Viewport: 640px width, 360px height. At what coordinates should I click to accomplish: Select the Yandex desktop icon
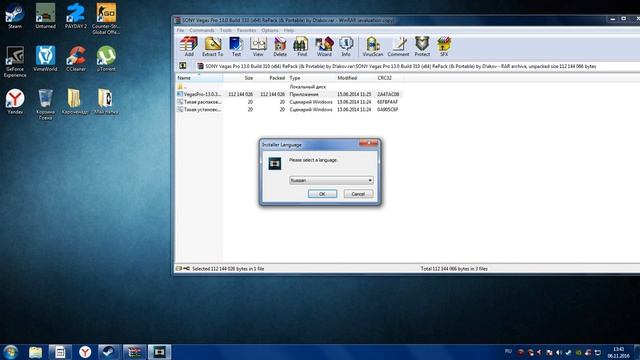[x=15, y=102]
